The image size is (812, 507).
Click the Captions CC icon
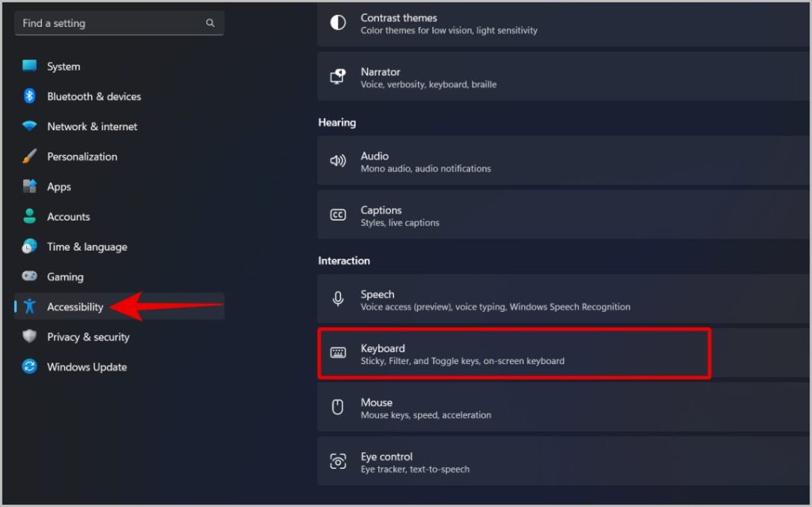pyautogui.click(x=338, y=214)
